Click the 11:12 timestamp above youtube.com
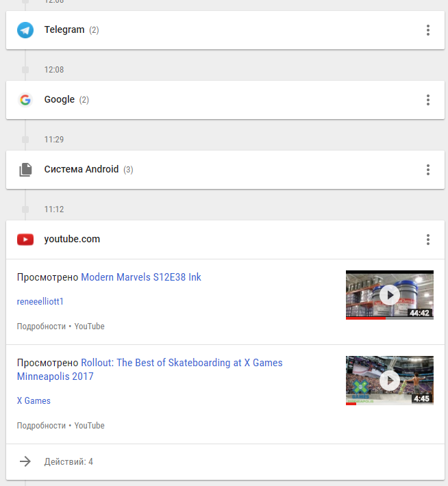Viewport: 448px width, 486px height. click(54, 209)
